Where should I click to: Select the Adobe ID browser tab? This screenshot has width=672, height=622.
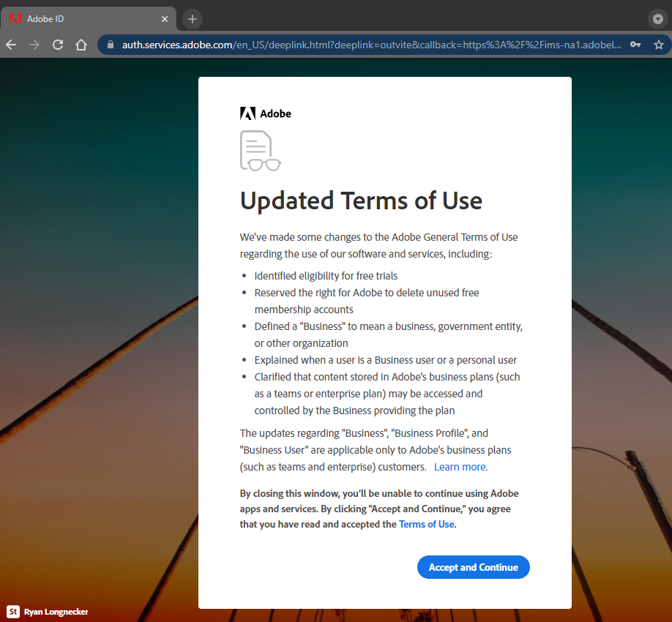click(x=81, y=19)
